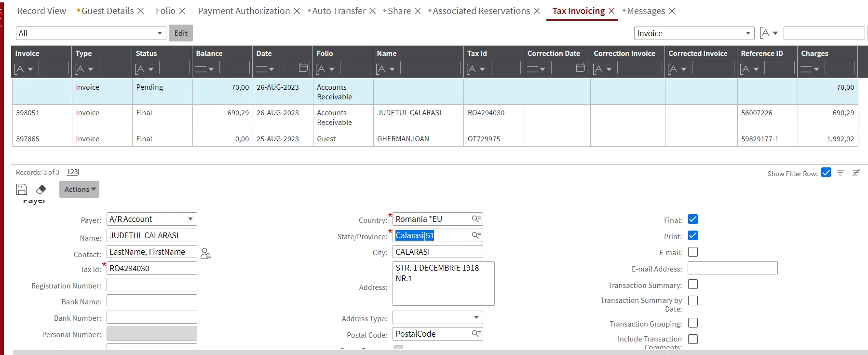Switch to the Record View tab

(x=41, y=11)
